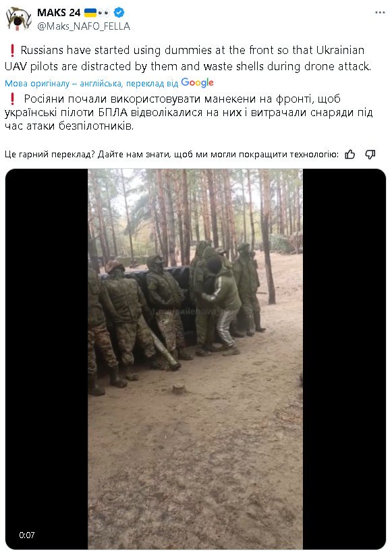The height and width of the screenshot is (555, 392).
Task: Click the original English tweet text
Action: coord(188,58)
